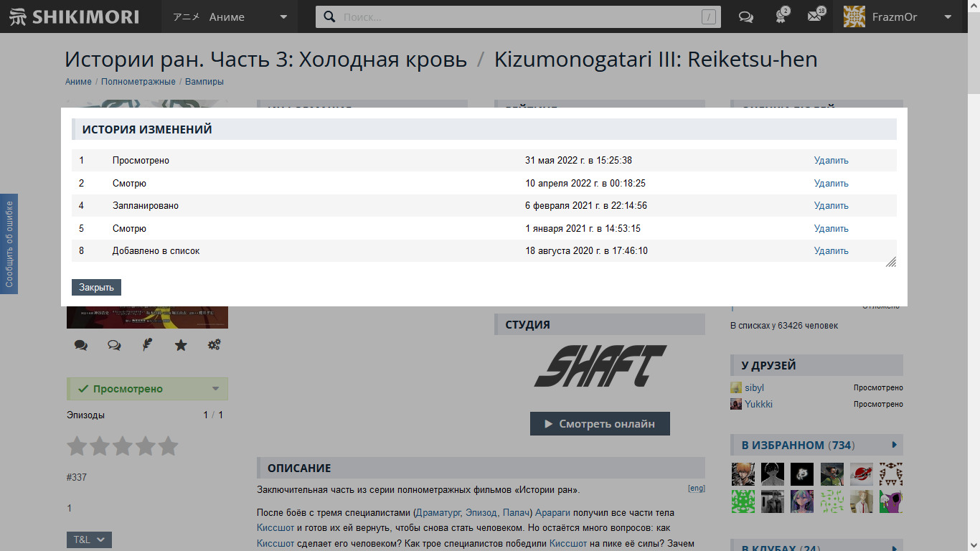
Task: Delete the 31 мая 2022 Просмотрено entry
Action: [831, 161]
